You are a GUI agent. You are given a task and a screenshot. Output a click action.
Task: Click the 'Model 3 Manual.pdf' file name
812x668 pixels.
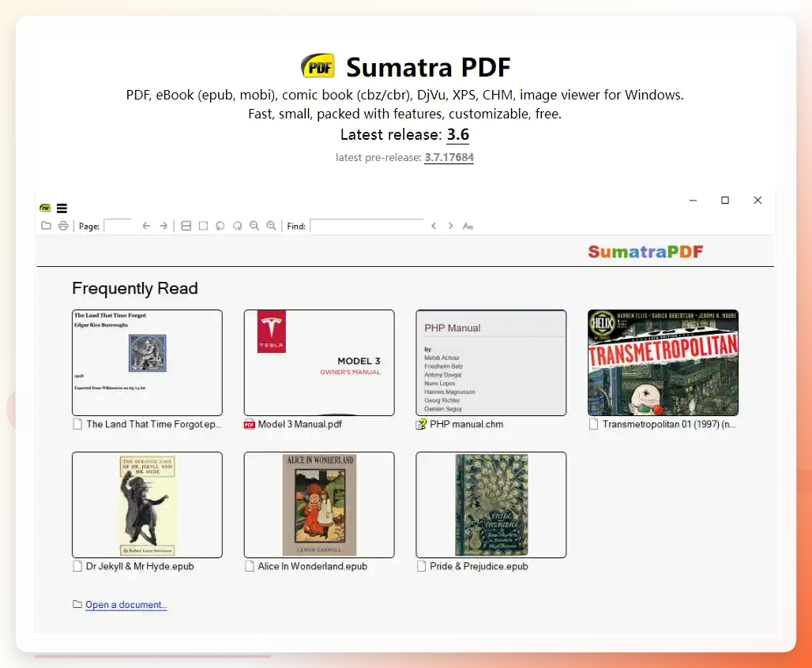point(300,424)
